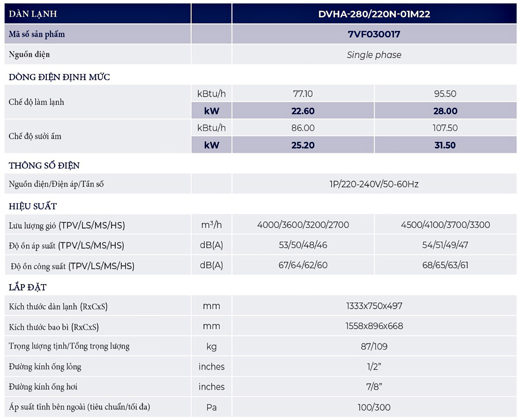521x420 pixels.
Task: Click the LẮP ĐẶT section heading
Action: tap(28, 287)
